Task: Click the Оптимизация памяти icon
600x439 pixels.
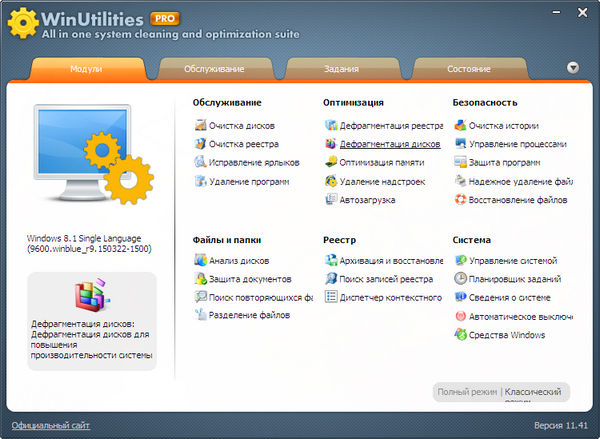Action: point(331,162)
